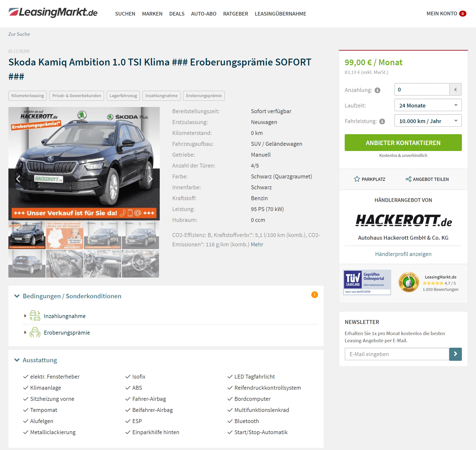476x450 pixels.
Task: Open the Laufzeit 24 Monate dropdown
Action: (428, 105)
